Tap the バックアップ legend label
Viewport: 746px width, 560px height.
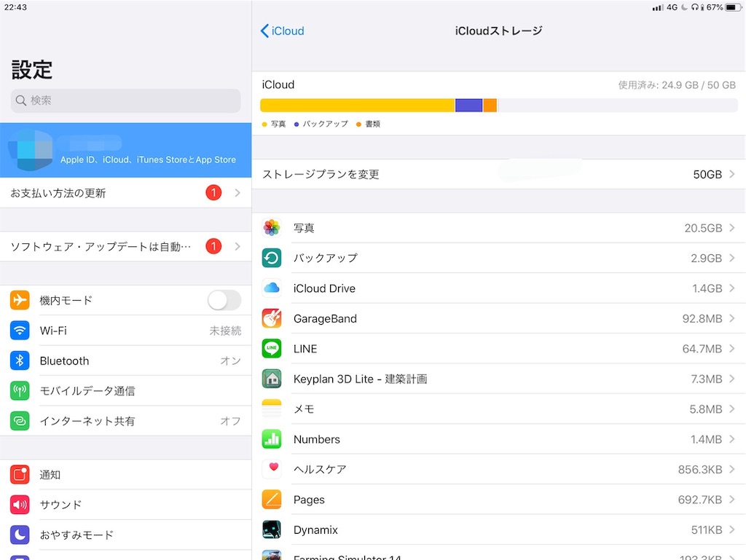tap(326, 124)
